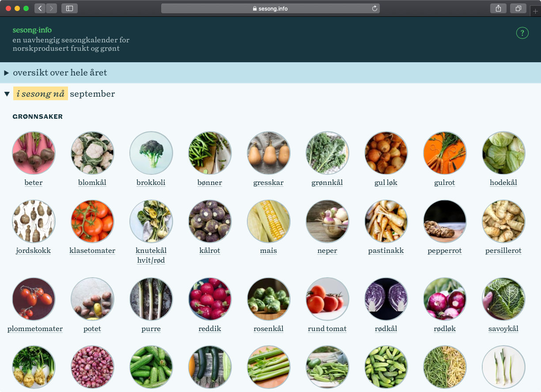
Task: Show all tabs overview icon
Action: (x=518, y=8)
